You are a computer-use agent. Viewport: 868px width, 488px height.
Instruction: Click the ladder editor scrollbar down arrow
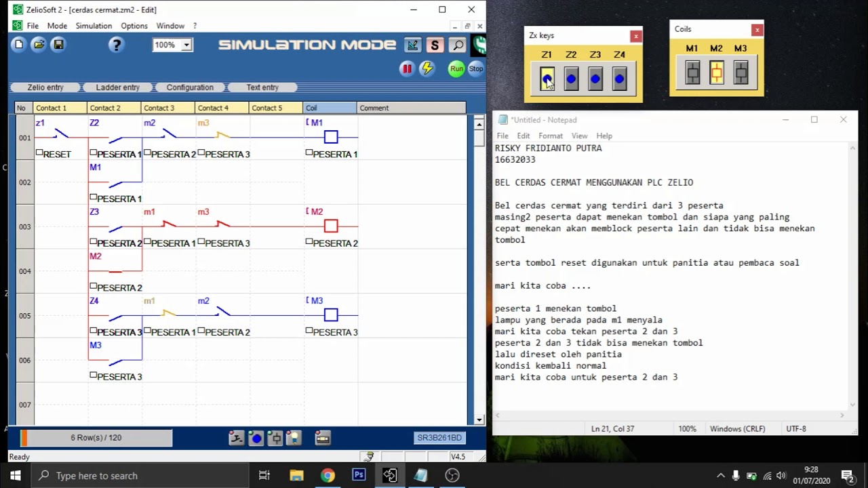point(479,420)
